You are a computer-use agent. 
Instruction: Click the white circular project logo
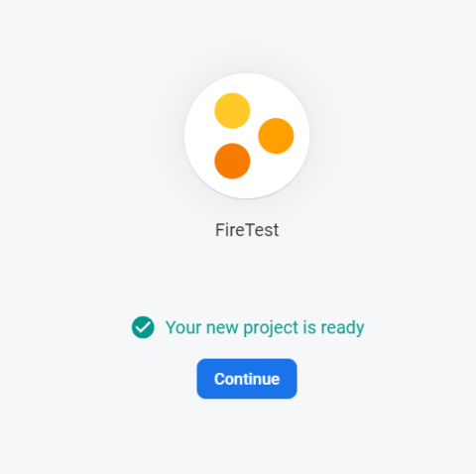[247, 136]
